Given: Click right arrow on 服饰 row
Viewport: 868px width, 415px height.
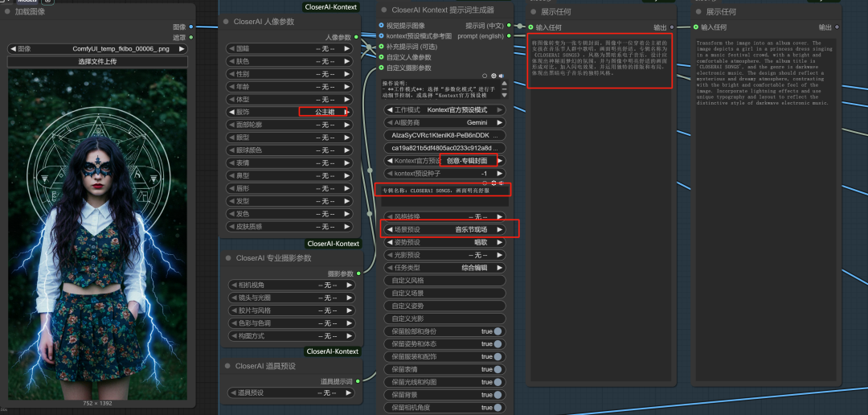Looking at the screenshot, I should 347,112.
